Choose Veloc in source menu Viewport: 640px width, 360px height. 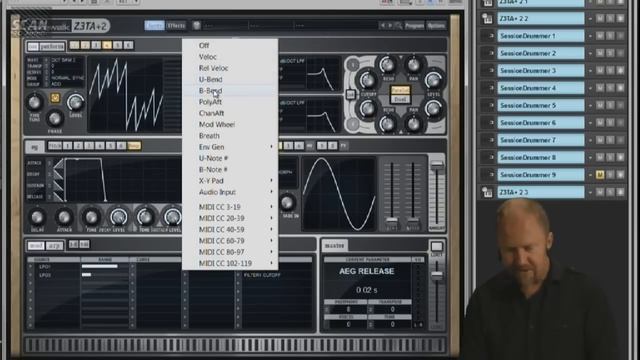pyautogui.click(x=230, y=57)
